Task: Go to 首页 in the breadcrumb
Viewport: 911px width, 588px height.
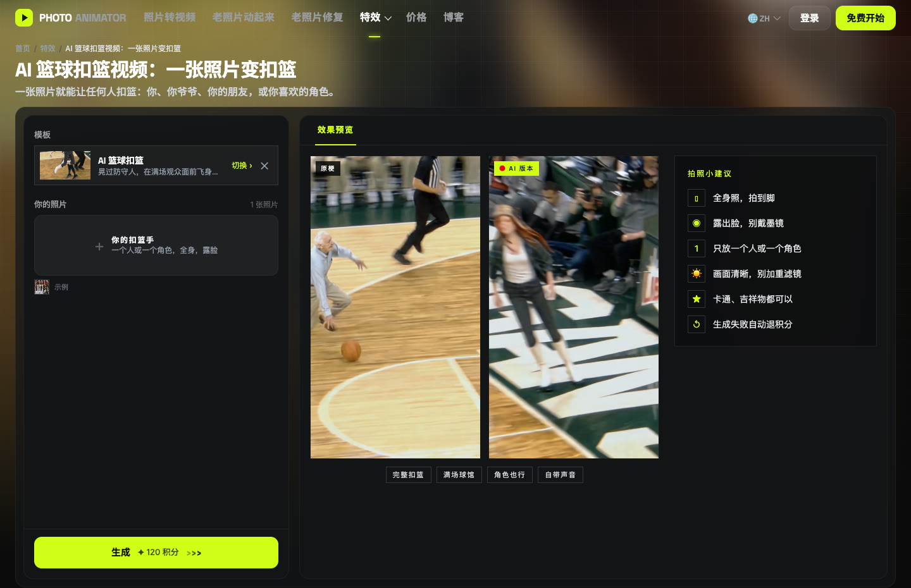Action: (x=23, y=49)
